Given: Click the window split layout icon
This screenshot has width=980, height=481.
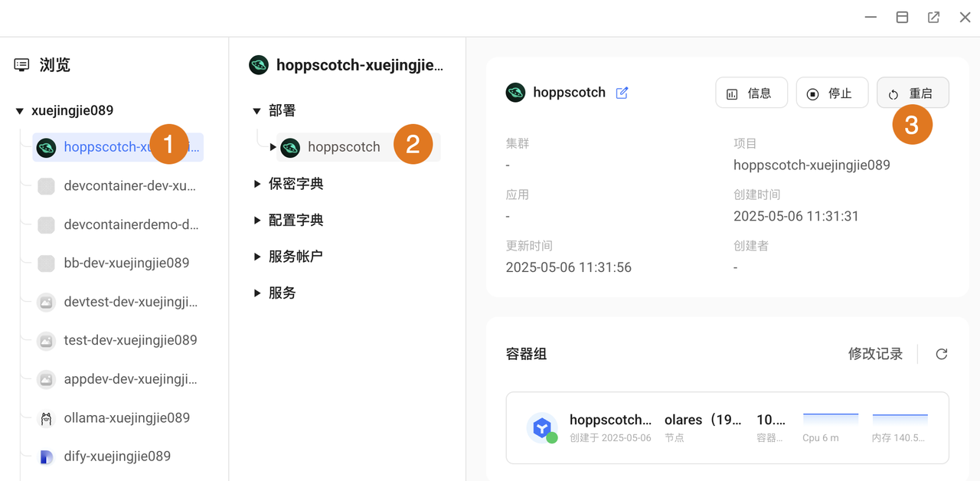Looking at the screenshot, I should click(902, 17).
